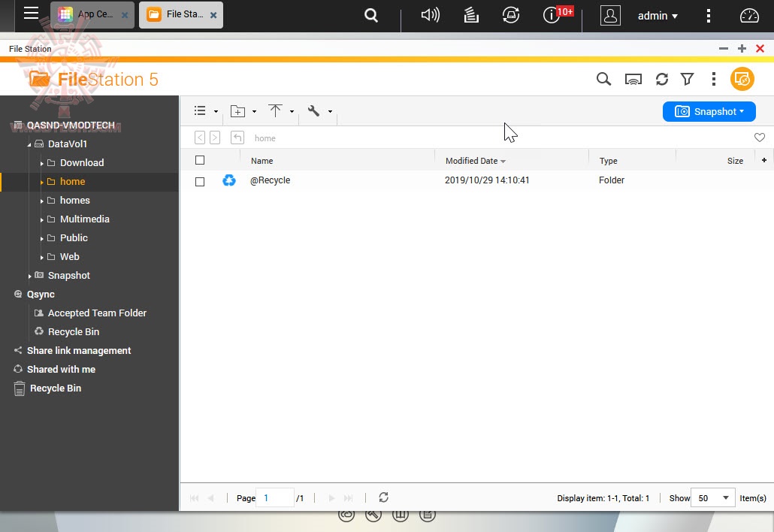Refresh File Station with circular arrows icon
Image resolution: width=774 pixels, height=532 pixels.
pyautogui.click(x=661, y=79)
